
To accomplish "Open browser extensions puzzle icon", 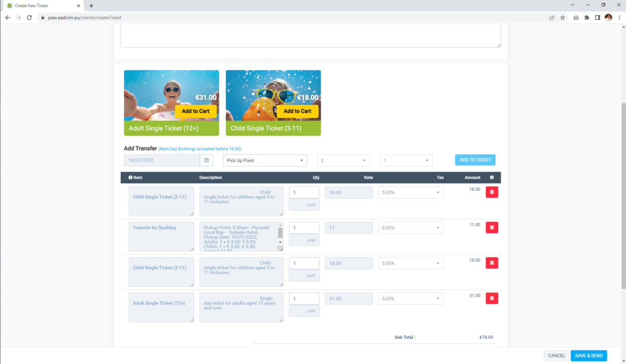I will pos(587,17).
